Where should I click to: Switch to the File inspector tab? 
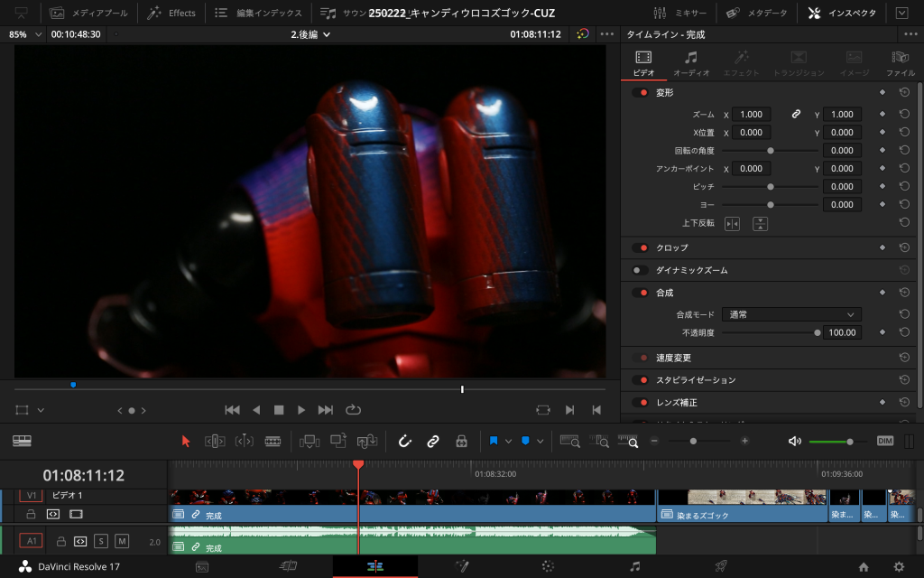click(x=900, y=63)
